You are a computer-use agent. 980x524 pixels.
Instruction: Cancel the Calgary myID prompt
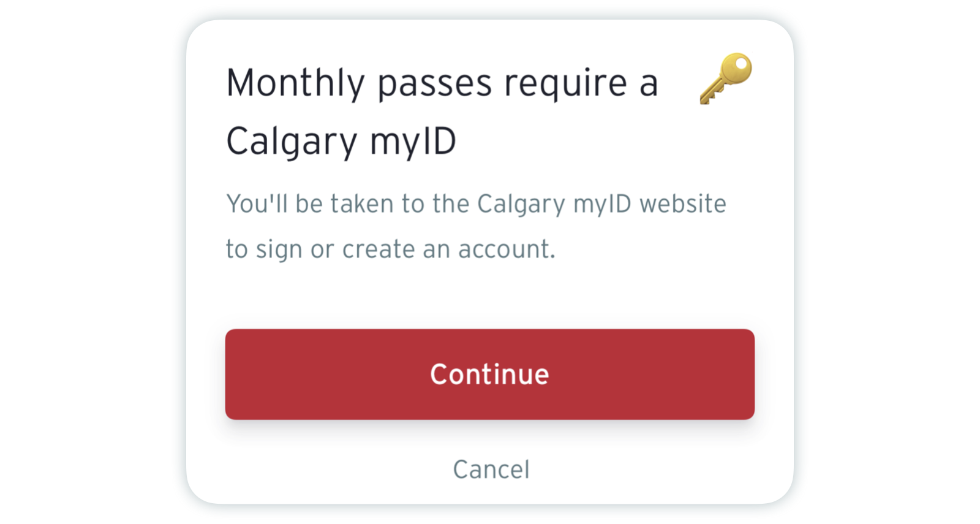[x=491, y=469]
